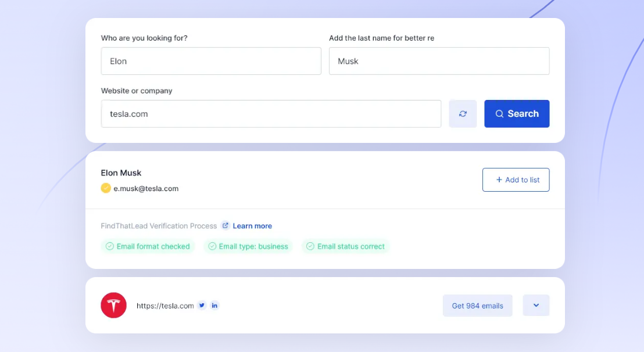Click the Website or company label

point(137,91)
